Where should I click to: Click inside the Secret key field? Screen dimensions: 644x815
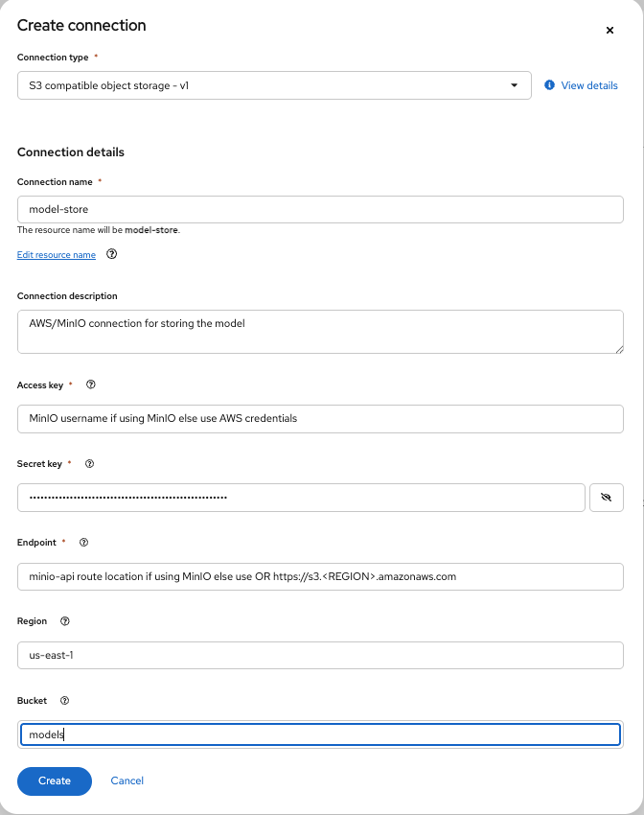301,498
